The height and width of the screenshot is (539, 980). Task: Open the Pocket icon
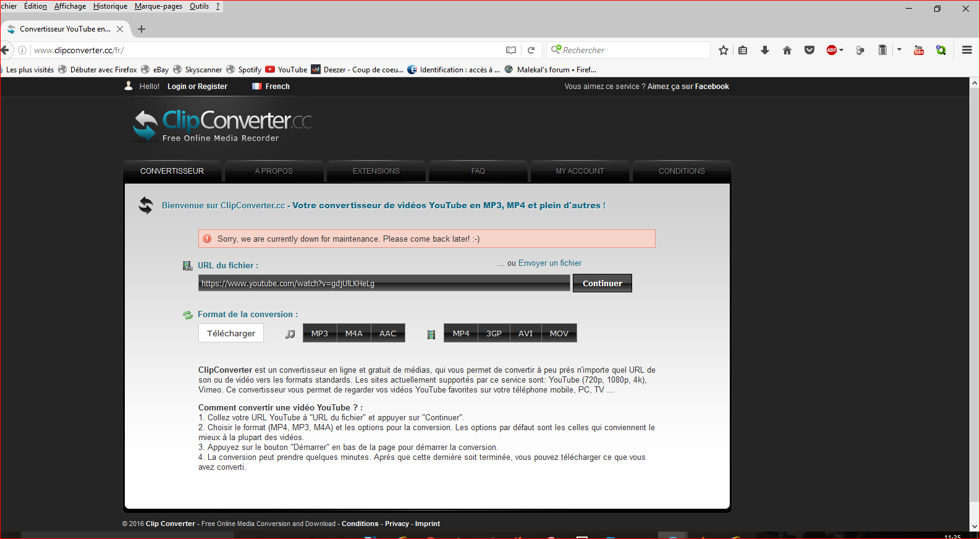pyautogui.click(x=809, y=50)
